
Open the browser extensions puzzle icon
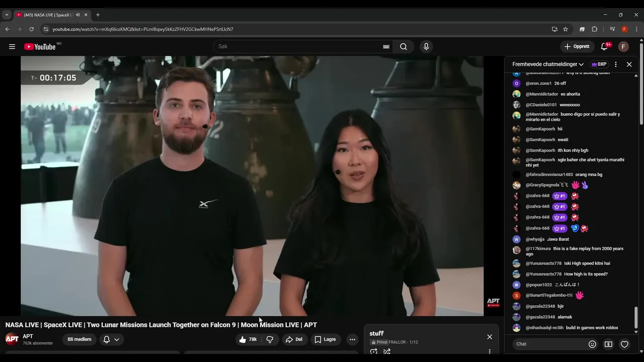pos(594,29)
